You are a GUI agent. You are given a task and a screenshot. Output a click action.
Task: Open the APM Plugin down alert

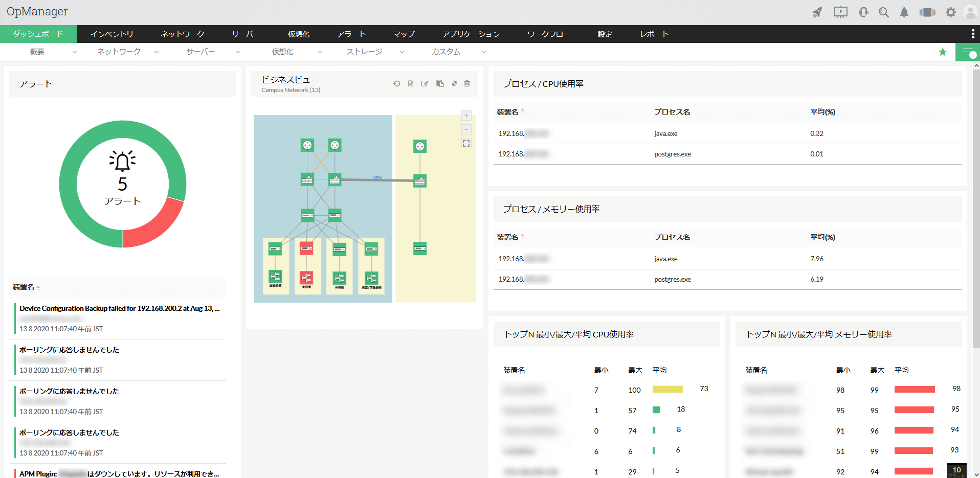pyautogui.click(x=119, y=474)
